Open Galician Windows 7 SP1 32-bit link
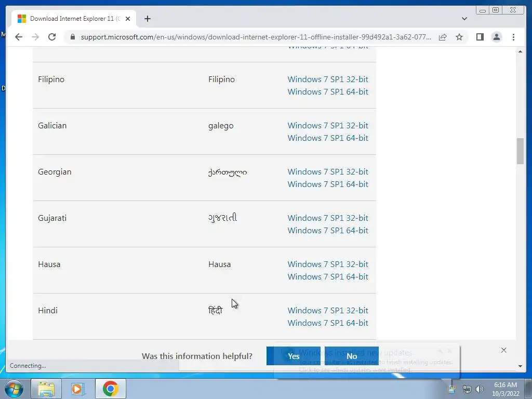This screenshot has height=399, width=532. coord(328,126)
